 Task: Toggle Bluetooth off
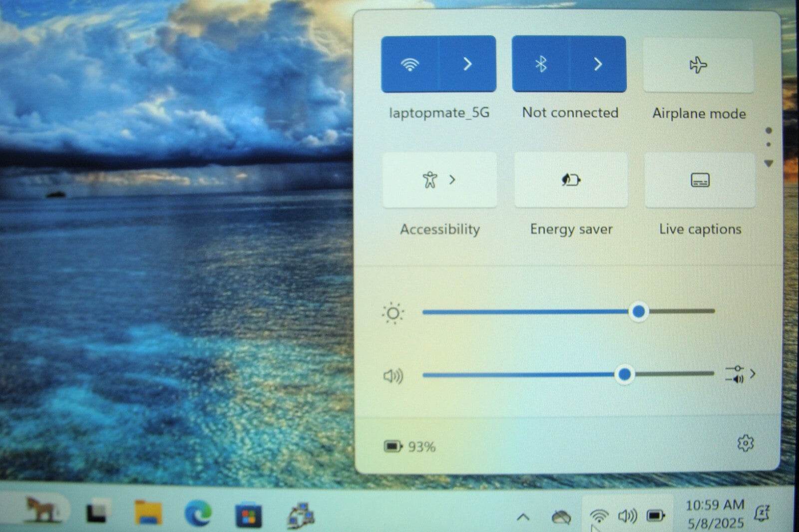coord(540,64)
